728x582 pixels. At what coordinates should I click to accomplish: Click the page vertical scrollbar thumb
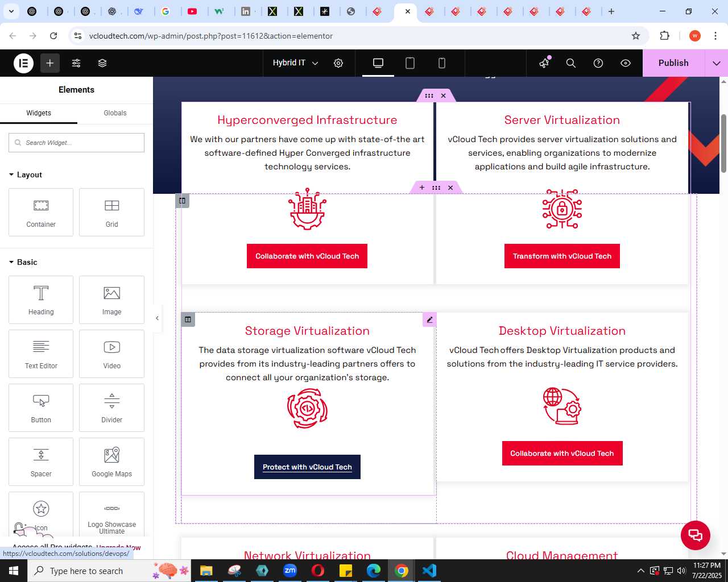[x=723, y=144]
